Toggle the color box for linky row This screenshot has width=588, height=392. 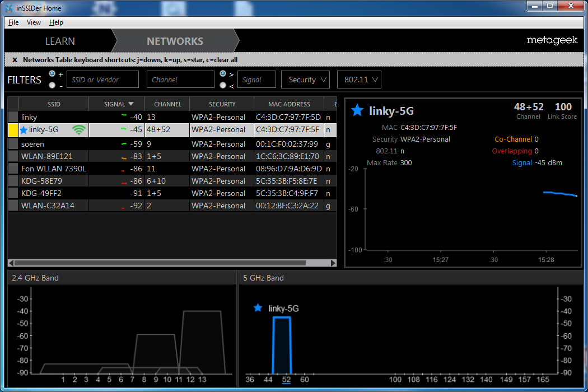pos(13,117)
